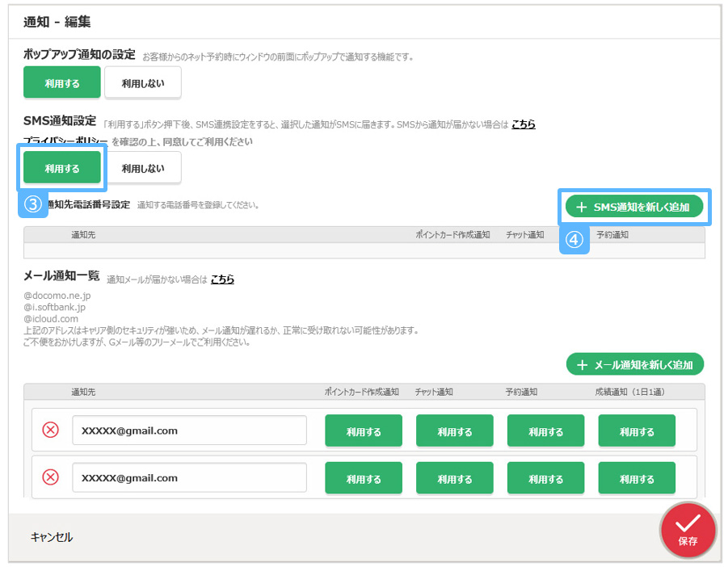Enable popup notification with 利用する

pyautogui.click(x=62, y=82)
